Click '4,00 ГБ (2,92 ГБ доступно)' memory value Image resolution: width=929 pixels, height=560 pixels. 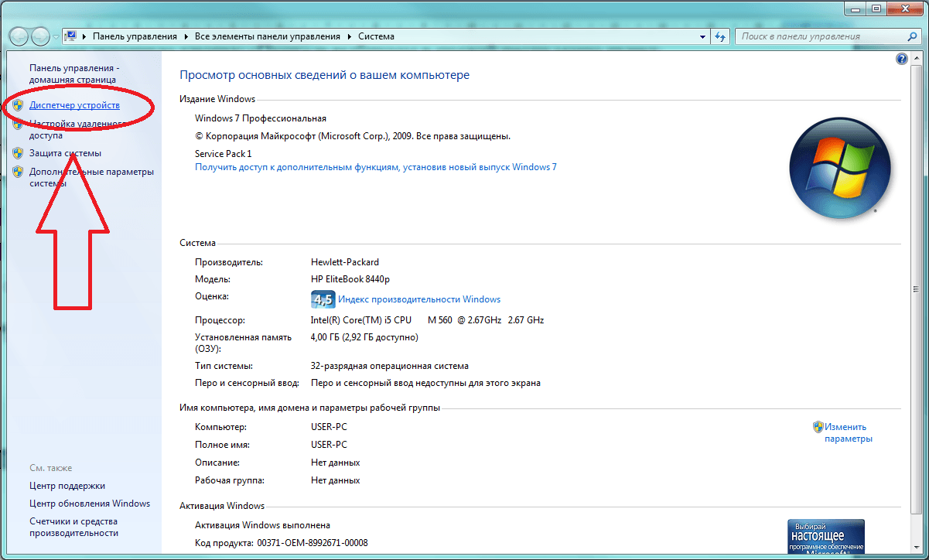point(364,337)
